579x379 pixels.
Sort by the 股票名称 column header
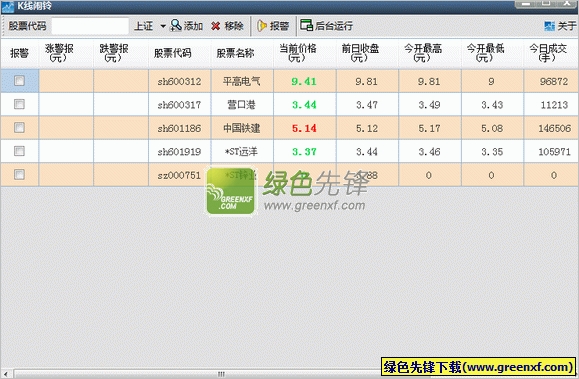click(x=242, y=53)
